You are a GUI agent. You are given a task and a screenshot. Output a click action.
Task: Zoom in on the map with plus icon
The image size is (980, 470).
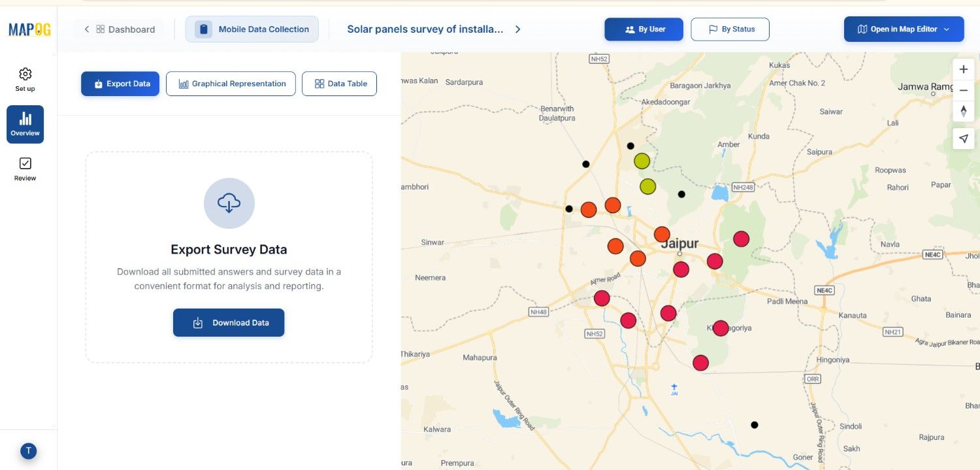tap(963, 69)
